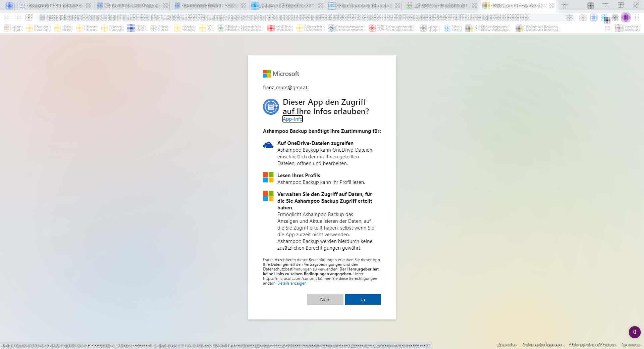Open the Details anzeigen link

coord(292,283)
